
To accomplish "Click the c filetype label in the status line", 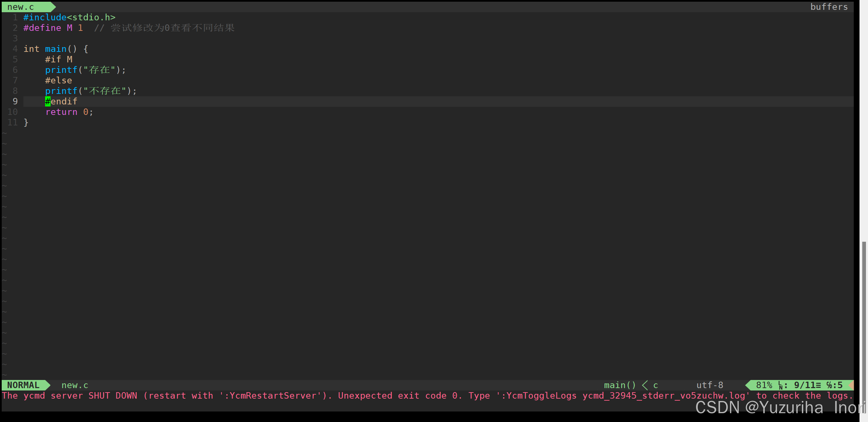I will pos(656,385).
